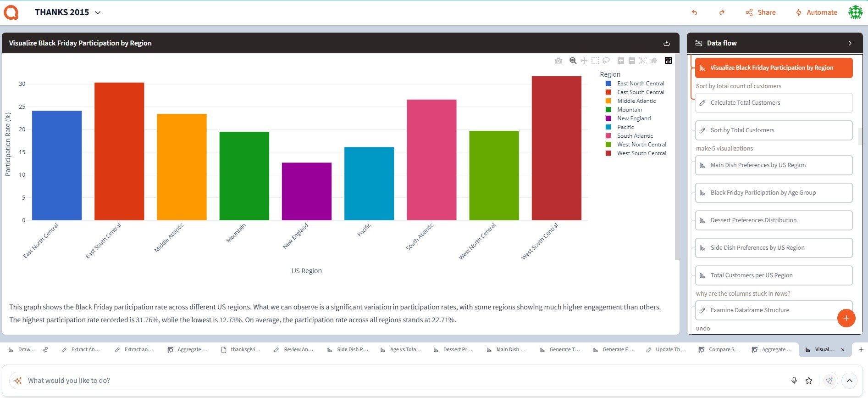Screen dimensions: 868x398
Task: Switch to the thanksgivi... file tab
Action: click(x=241, y=350)
